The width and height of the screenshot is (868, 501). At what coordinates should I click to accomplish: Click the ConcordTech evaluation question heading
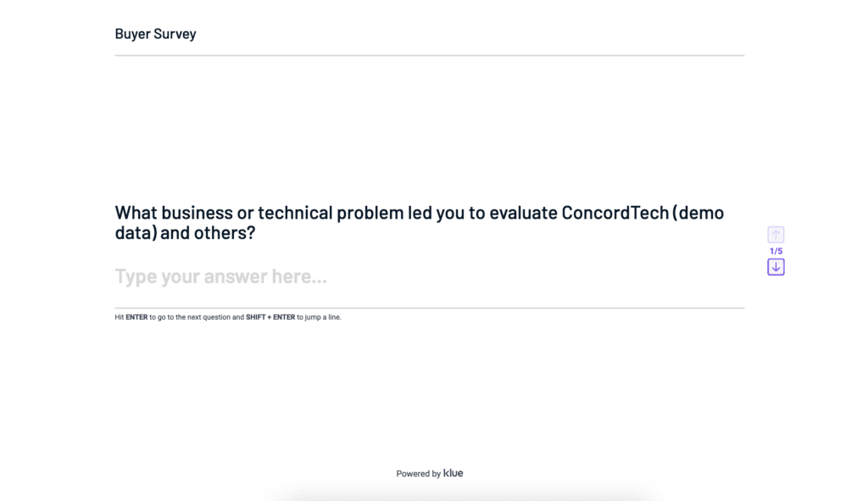tap(420, 223)
